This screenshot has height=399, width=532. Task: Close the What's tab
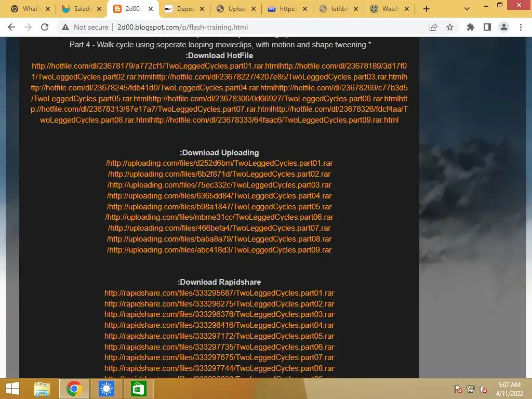click(48, 9)
